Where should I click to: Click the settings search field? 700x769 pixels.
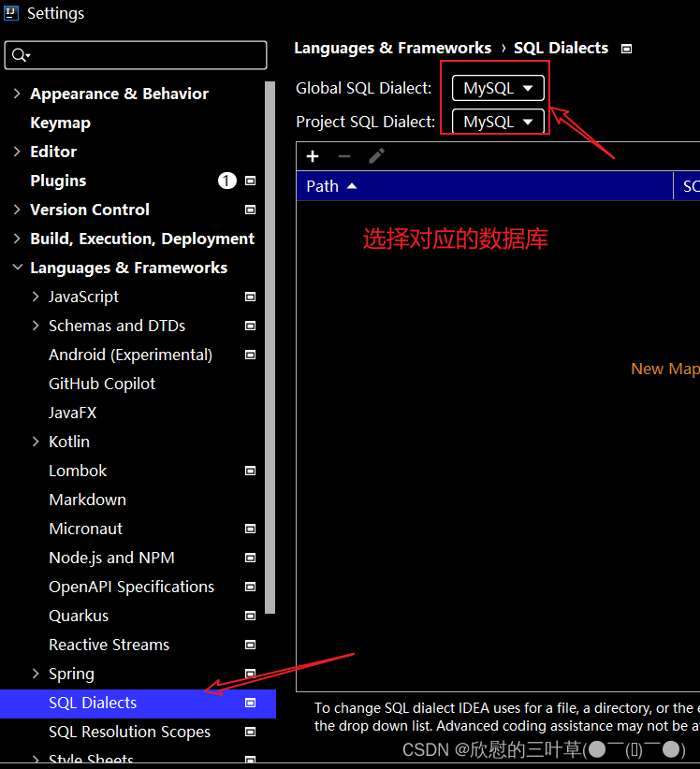(x=136, y=55)
